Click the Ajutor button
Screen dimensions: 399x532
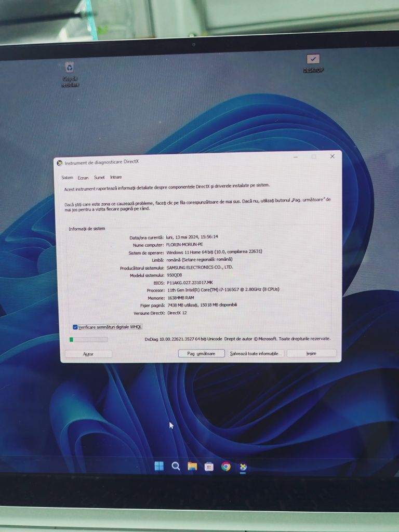[88, 354]
